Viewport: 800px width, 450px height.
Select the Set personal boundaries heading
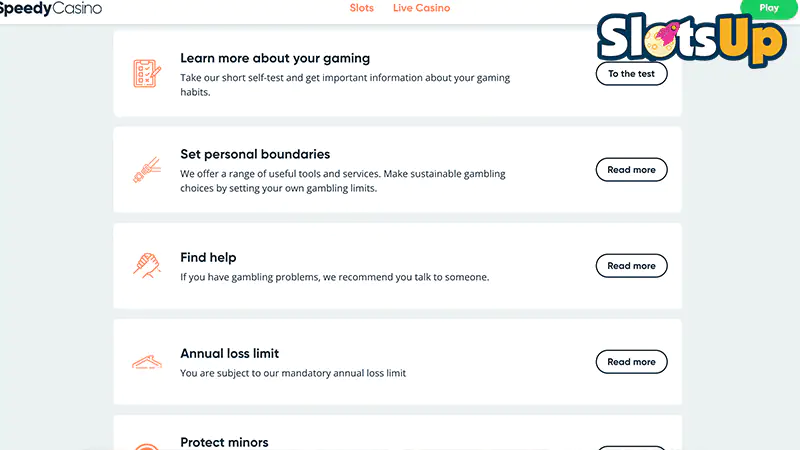point(255,154)
